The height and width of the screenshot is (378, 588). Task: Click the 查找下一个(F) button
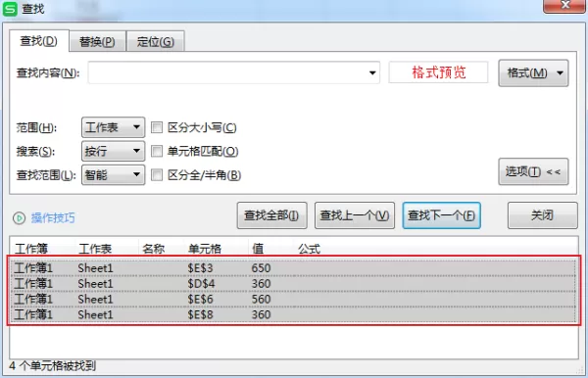(441, 215)
